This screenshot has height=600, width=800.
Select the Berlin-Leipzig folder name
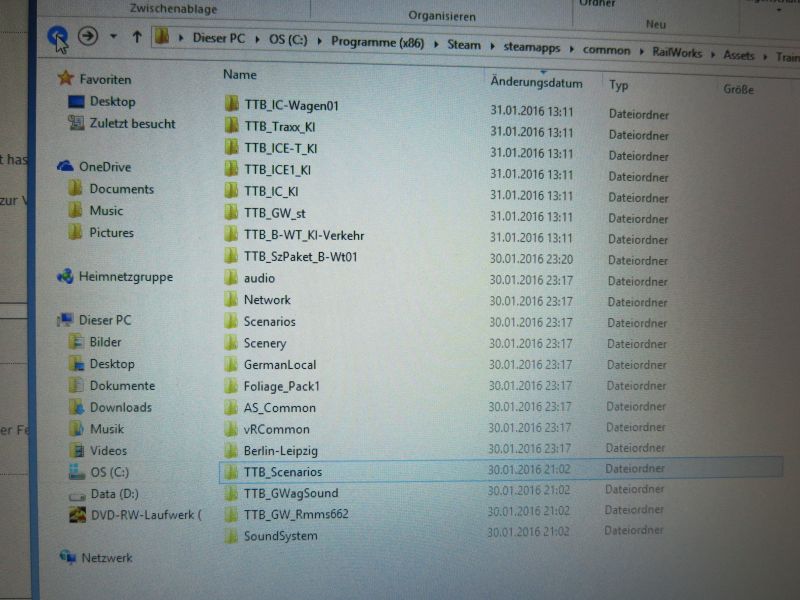(x=281, y=451)
